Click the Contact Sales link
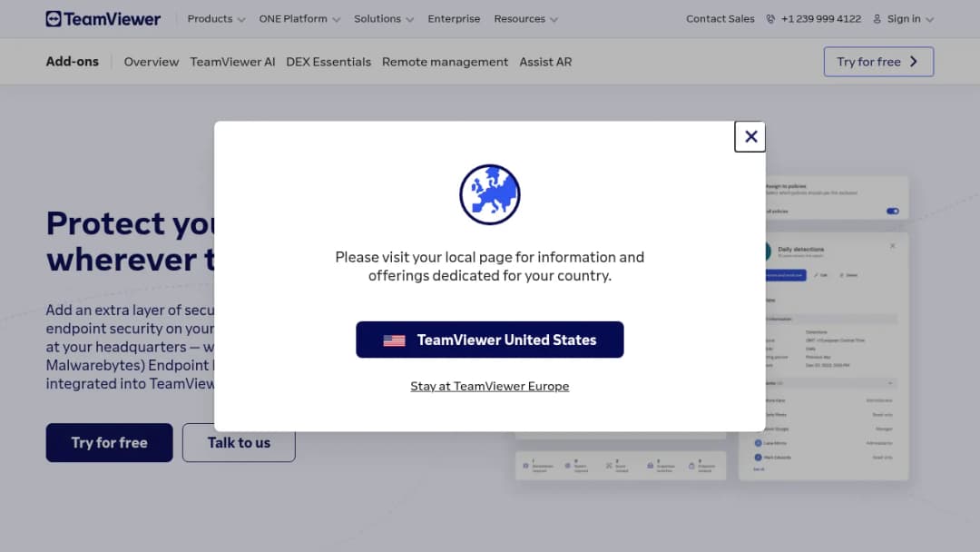The width and height of the screenshot is (980, 552). coord(720,19)
